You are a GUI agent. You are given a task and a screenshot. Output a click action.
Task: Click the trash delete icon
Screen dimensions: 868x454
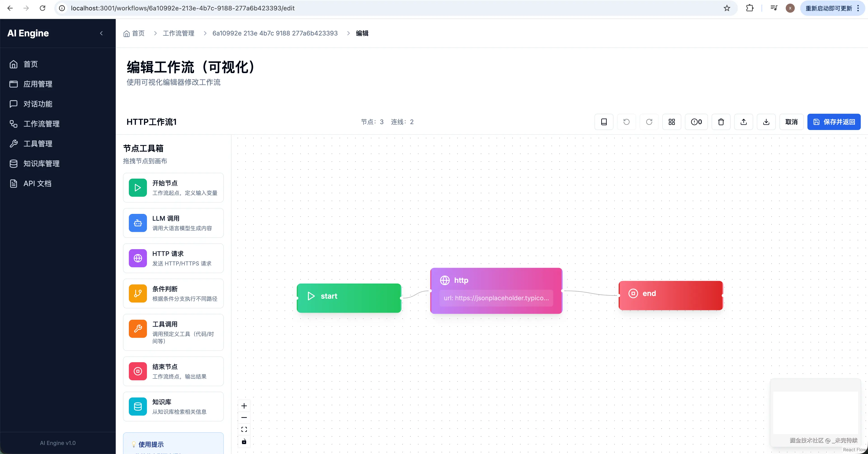(x=721, y=122)
